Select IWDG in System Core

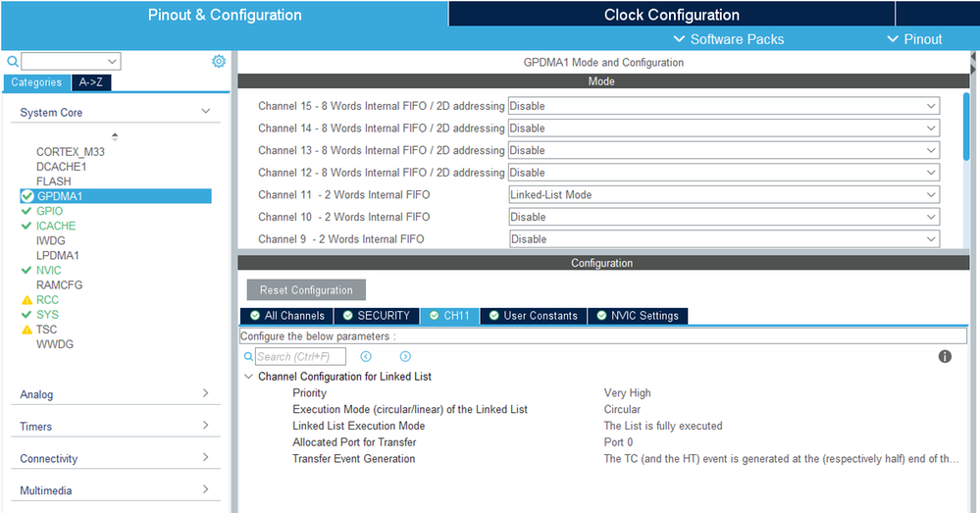pos(51,240)
